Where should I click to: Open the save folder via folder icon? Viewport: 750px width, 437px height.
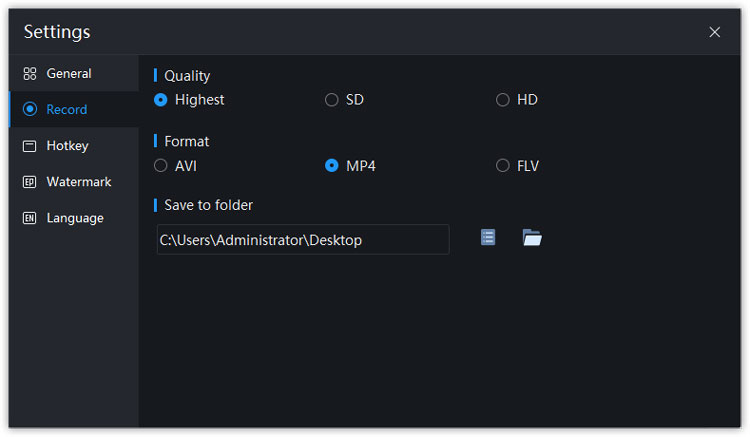point(532,238)
